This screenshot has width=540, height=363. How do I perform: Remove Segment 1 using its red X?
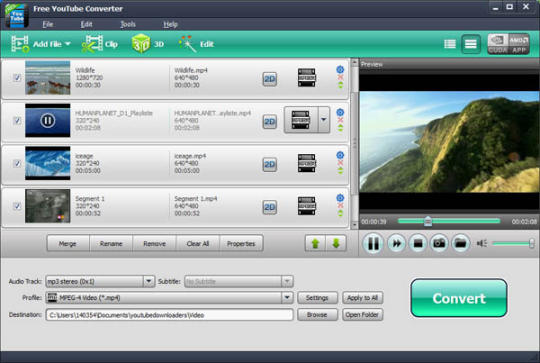pos(340,206)
